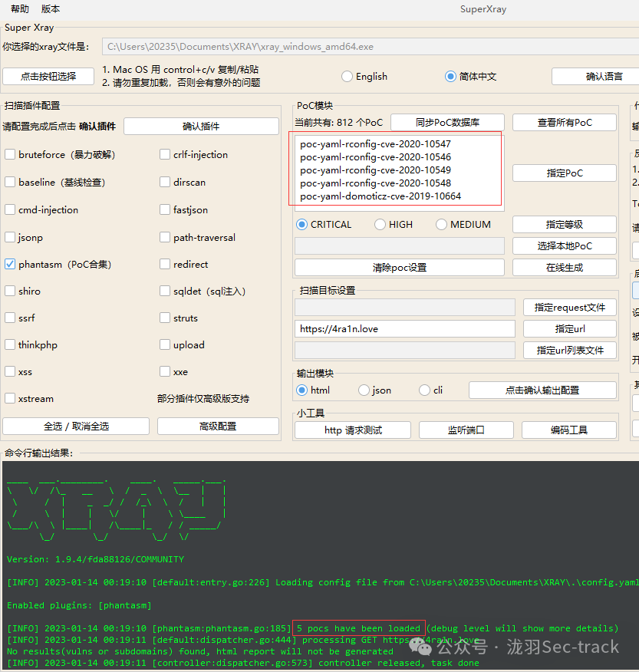639x672 pixels.
Task: Click the request file path field
Action: point(405,308)
